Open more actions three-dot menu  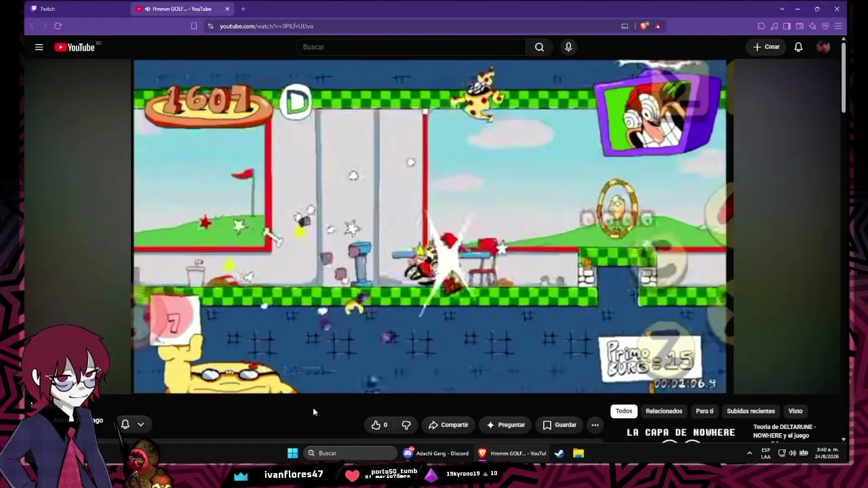595,425
